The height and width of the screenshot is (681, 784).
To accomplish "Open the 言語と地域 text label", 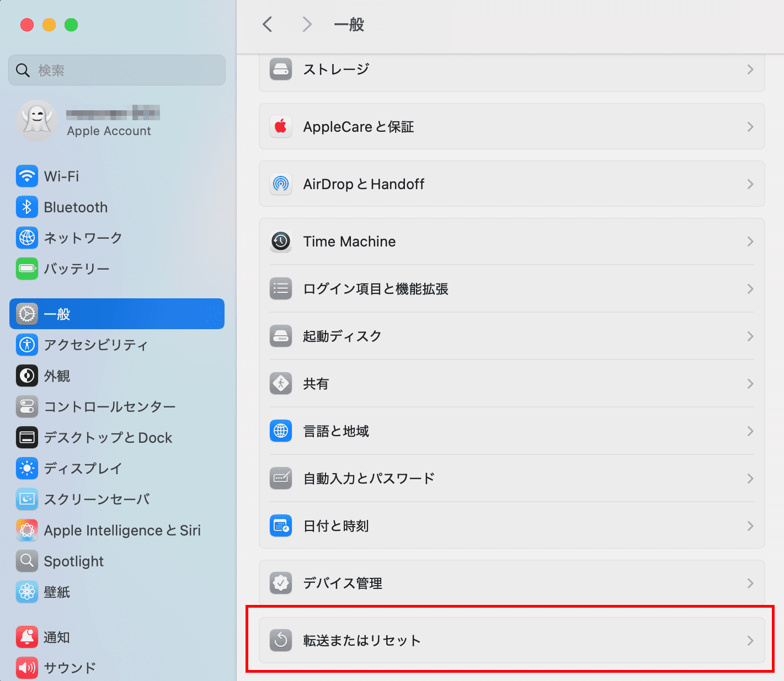I will [x=336, y=431].
